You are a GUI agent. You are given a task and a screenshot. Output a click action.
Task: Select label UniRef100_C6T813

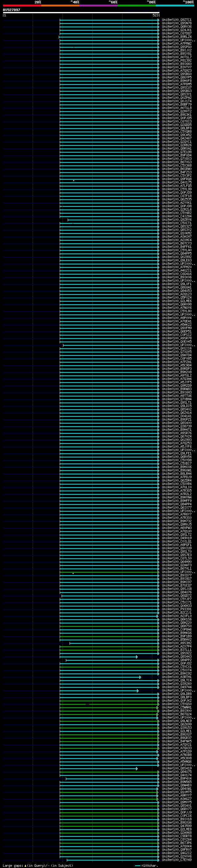[177, 122]
